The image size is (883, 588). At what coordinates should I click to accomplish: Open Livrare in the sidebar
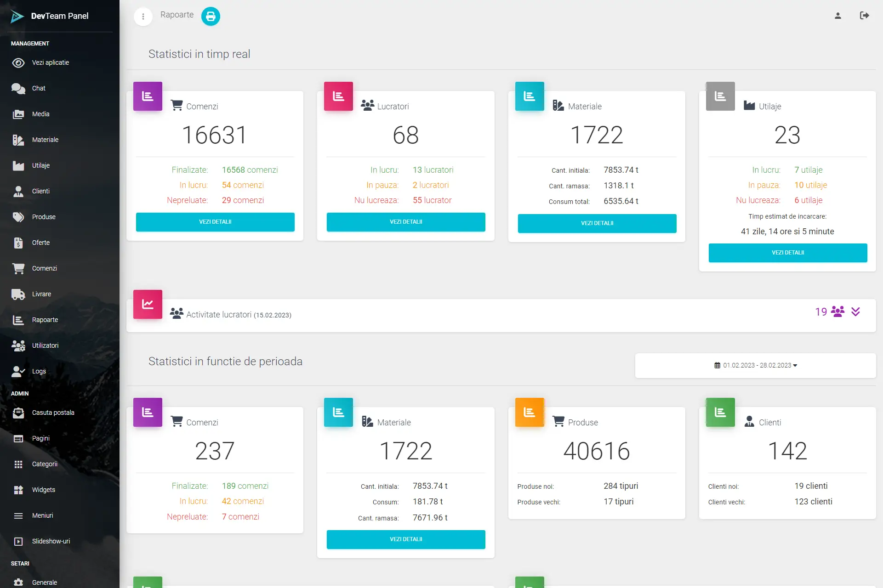point(41,294)
